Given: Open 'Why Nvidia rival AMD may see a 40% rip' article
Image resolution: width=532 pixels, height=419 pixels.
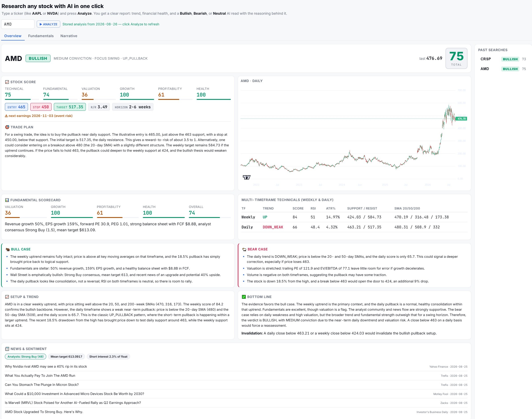Looking at the screenshot, I should click(x=46, y=367).
